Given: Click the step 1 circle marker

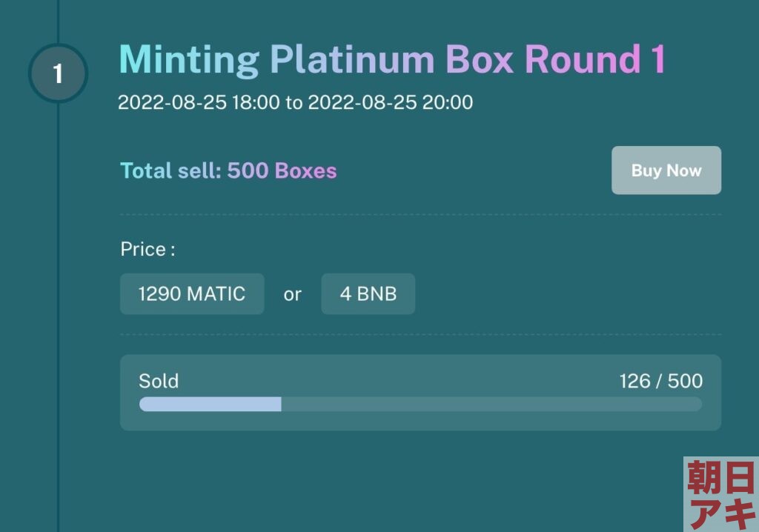Looking at the screenshot, I should point(58,73).
